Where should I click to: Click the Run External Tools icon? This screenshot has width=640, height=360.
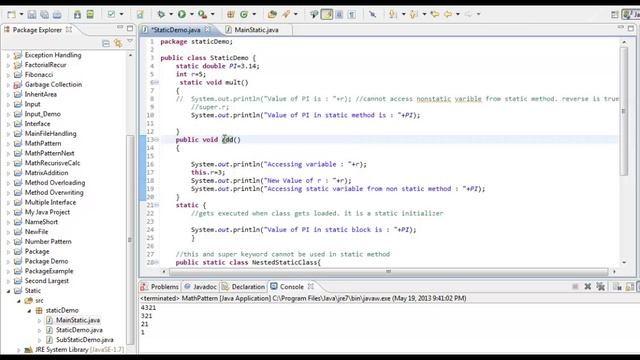[x=202, y=14]
